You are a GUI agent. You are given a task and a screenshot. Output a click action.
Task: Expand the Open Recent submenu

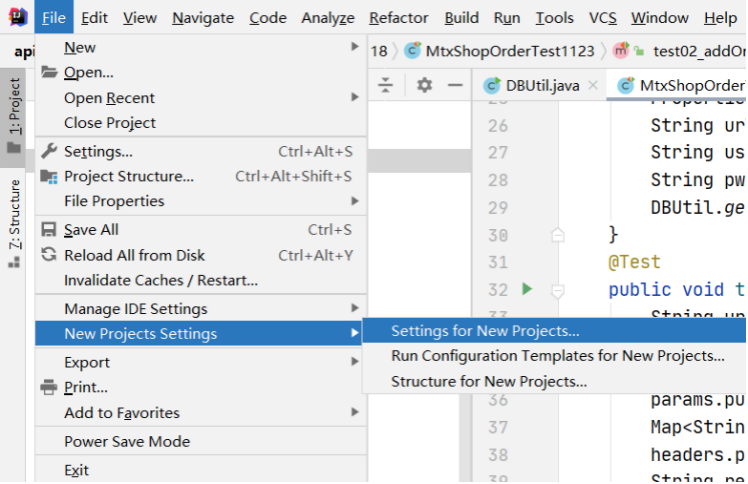[354, 97]
